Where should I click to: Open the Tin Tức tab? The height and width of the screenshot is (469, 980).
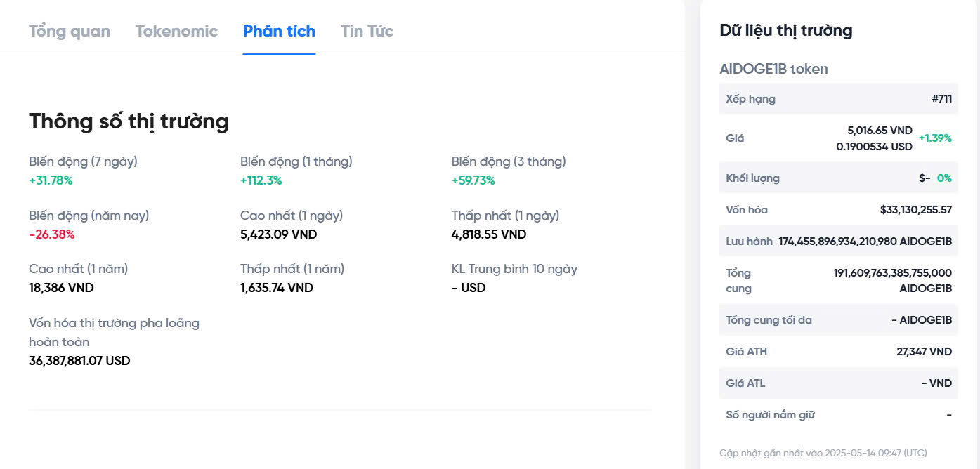pyautogui.click(x=366, y=31)
